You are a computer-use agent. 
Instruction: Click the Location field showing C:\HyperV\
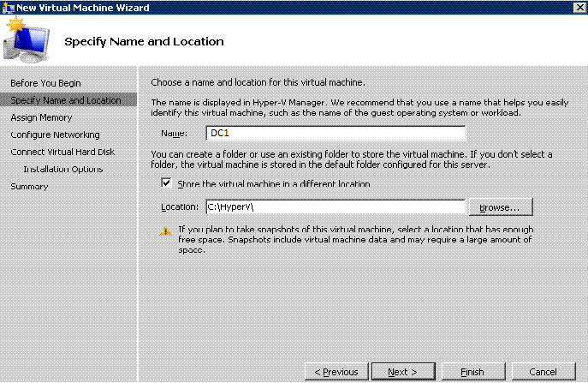[x=334, y=206]
